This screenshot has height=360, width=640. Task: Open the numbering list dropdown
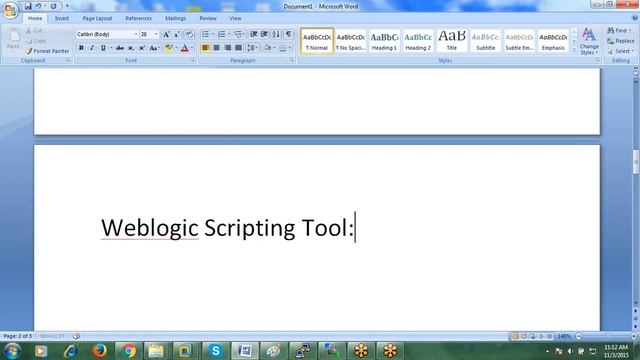click(x=229, y=34)
